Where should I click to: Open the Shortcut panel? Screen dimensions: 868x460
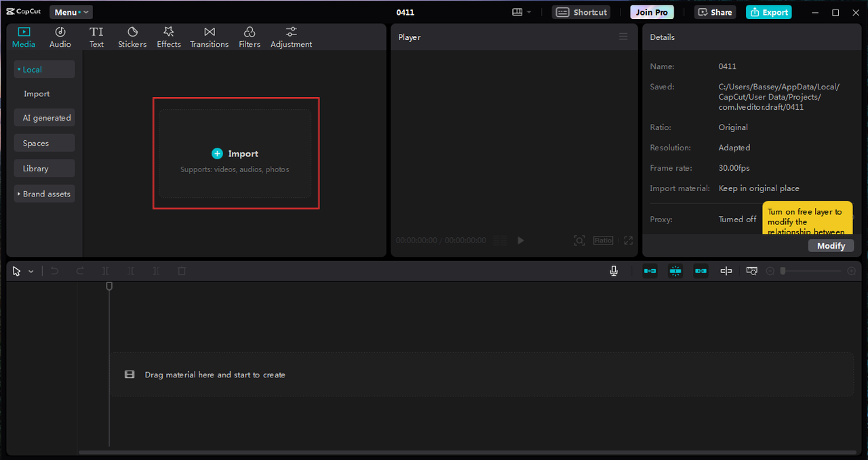tap(581, 12)
